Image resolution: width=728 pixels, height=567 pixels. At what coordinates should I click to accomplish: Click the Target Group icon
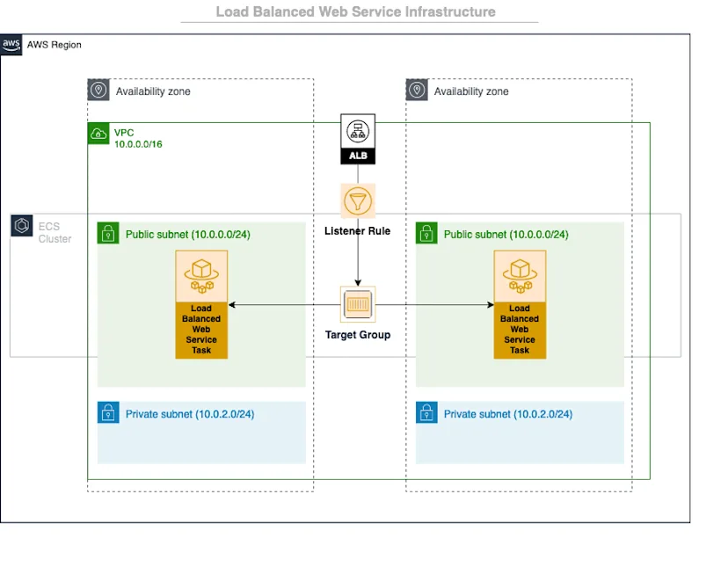click(x=357, y=305)
